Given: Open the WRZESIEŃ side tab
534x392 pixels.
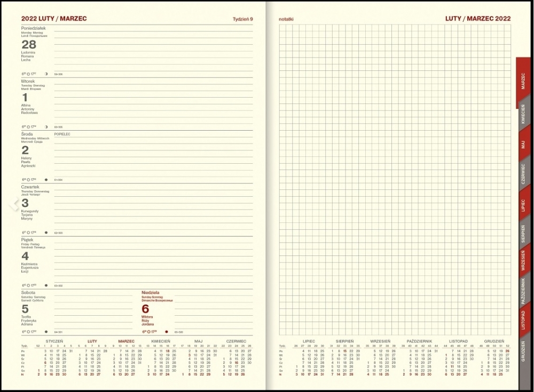Looking at the screenshot, I should (523, 261).
